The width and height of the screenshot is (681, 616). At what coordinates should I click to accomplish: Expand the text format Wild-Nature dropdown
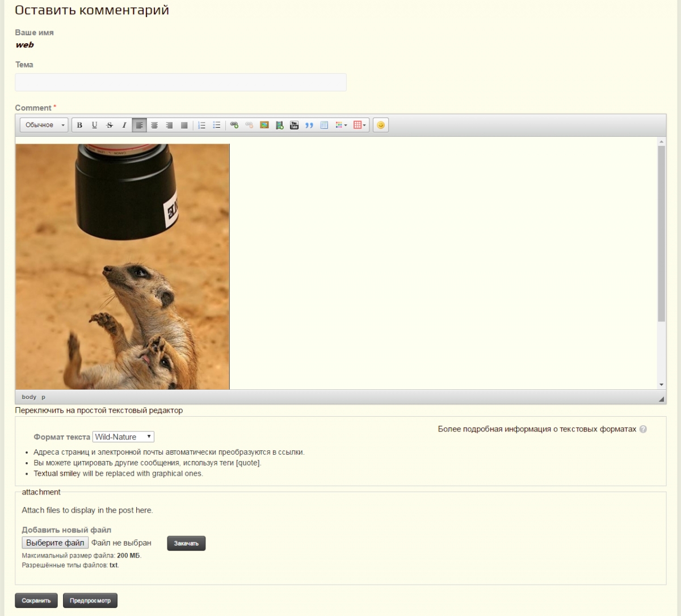pyautogui.click(x=123, y=437)
